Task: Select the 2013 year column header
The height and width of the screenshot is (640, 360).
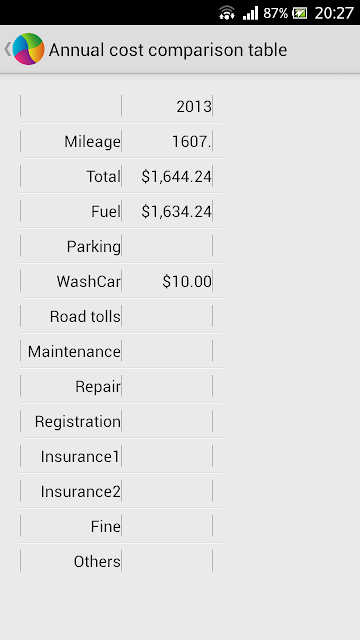Action: [194, 107]
